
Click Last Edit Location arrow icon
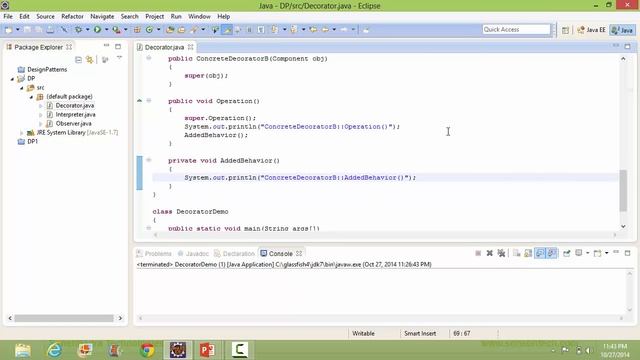pos(313,29)
